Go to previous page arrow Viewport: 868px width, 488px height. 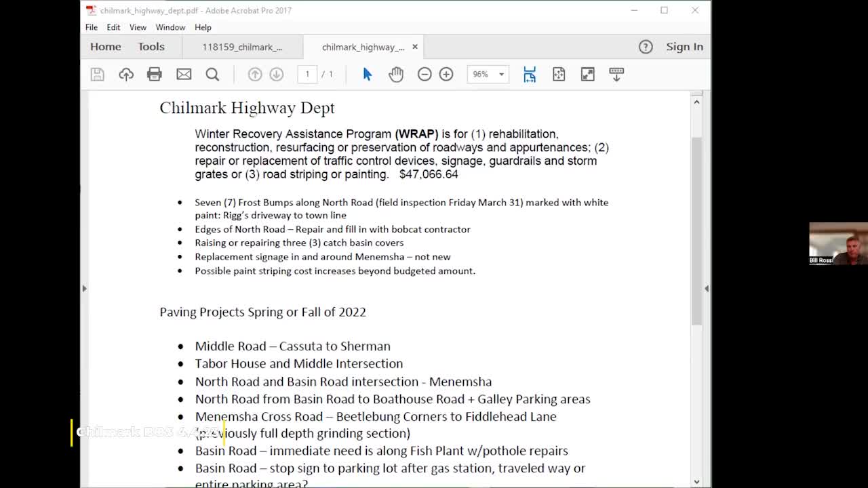pos(255,75)
